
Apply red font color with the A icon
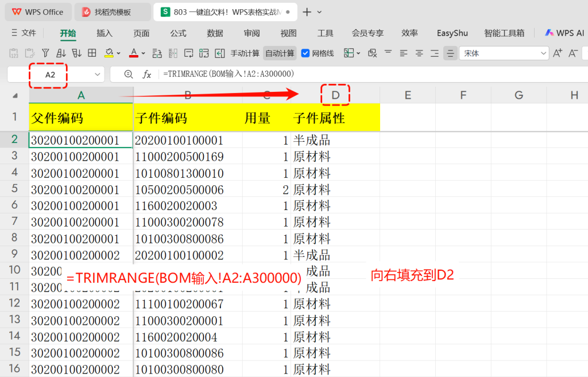[133, 53]
